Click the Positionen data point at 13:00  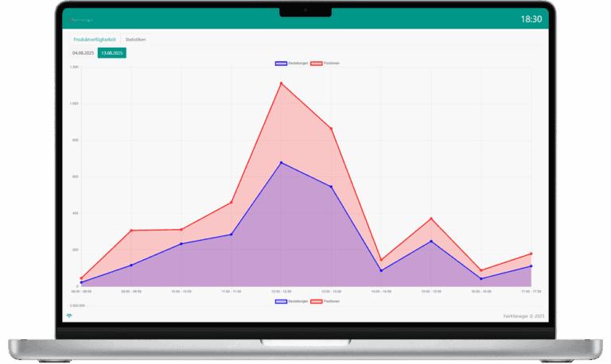tap(331, 128)
